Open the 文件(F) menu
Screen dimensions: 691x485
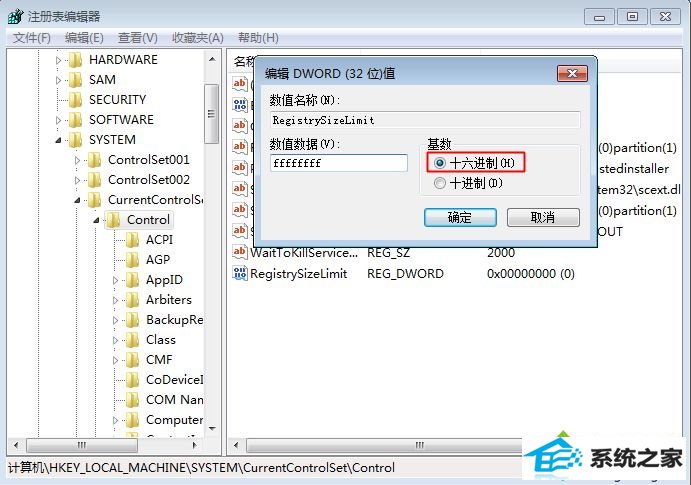coord(31,38)
